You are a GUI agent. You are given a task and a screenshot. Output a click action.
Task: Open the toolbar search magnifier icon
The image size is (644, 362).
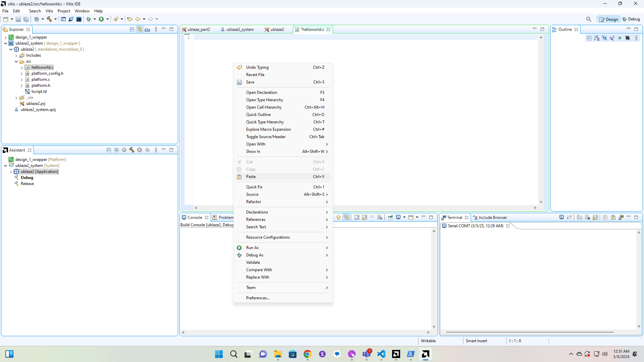[x=589, y=19]
